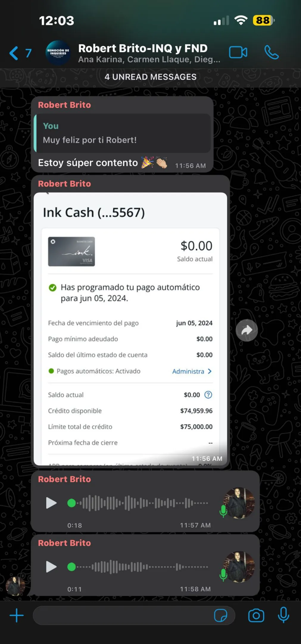Tap the quoted reply "Muy feliz por ti Robert!"
Viewport: 301px width, 644px height.
(x=122, y=133)
